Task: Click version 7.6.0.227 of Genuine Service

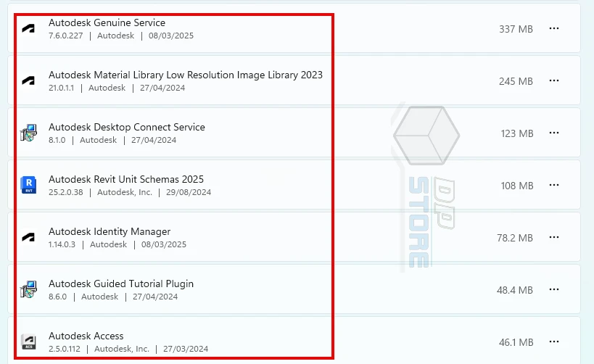Action: point(65,36)
